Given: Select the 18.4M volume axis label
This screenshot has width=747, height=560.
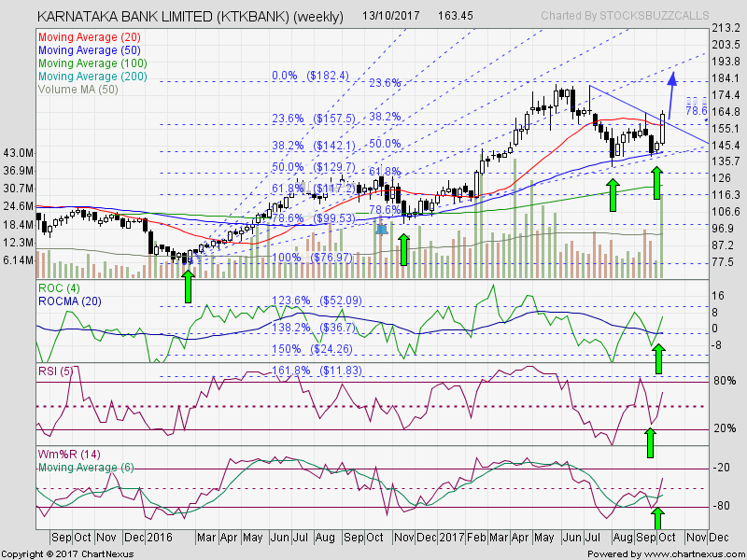Looking at the screenshot, I should (x=18, y=225).
